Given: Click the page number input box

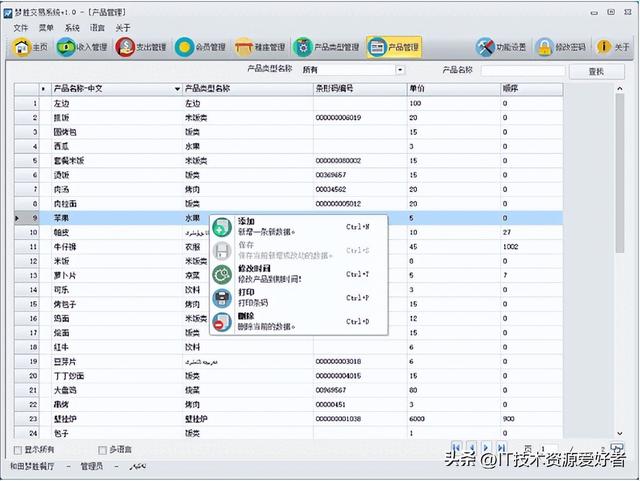Looking at the screenshot, I should coord(549,448).
